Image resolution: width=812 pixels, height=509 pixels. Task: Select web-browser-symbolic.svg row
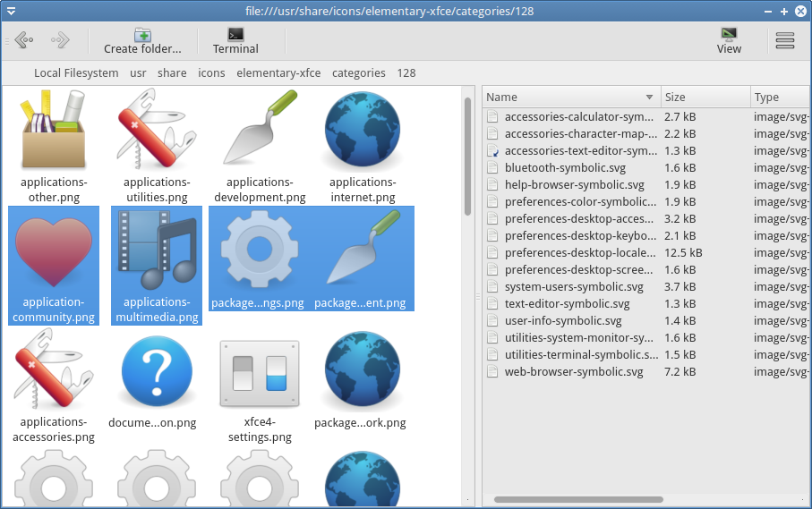[x=646, y=372]
